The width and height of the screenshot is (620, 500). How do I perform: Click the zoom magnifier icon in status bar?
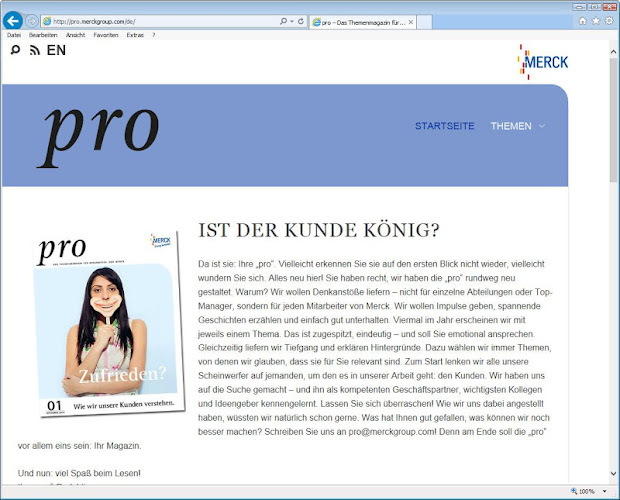pos(574,491)
